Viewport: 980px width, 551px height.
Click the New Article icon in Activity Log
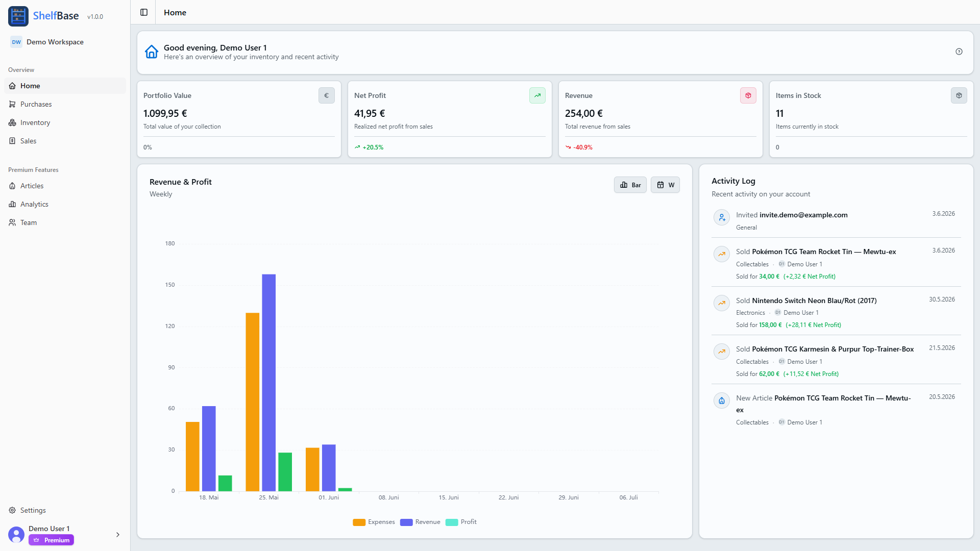(x=722, y=400)
